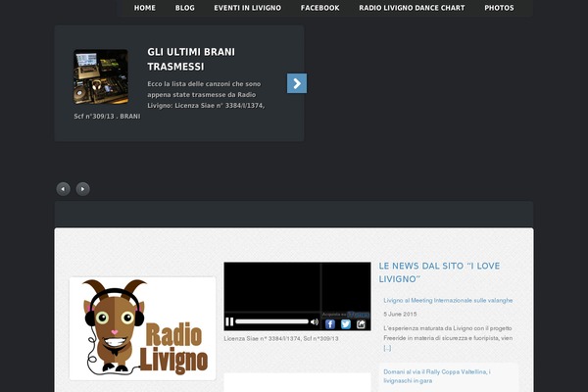Image resolution: width=588 pixels, height=392 pixels.
Task: Click the DJ console thumbnail
Action: click(x=101, y=76)
